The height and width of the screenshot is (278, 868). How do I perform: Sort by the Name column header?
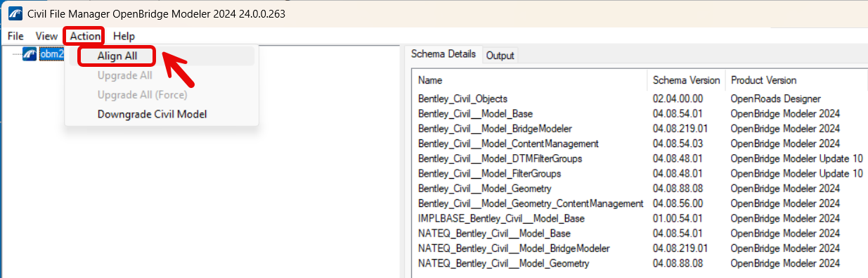point(529,80)
